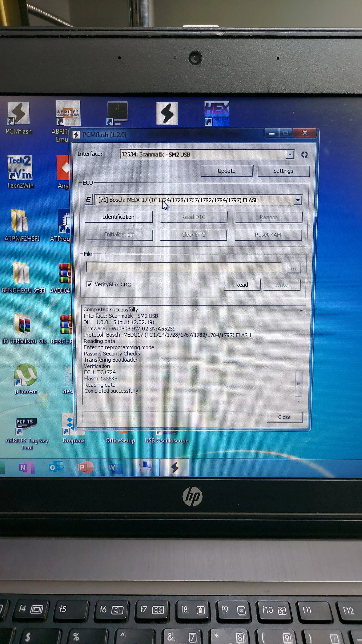Click the PowerPoint taskbar icon
Image resolution: width=362 pixels, height=644 pixels.
[86, 468]
